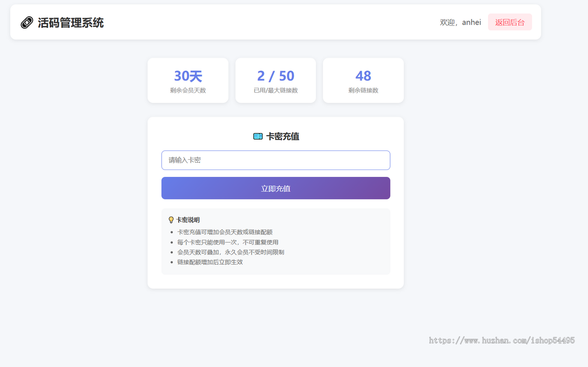Click the 48 remaining links value
This screenshot has width=588, height=367.
[363, 76]
